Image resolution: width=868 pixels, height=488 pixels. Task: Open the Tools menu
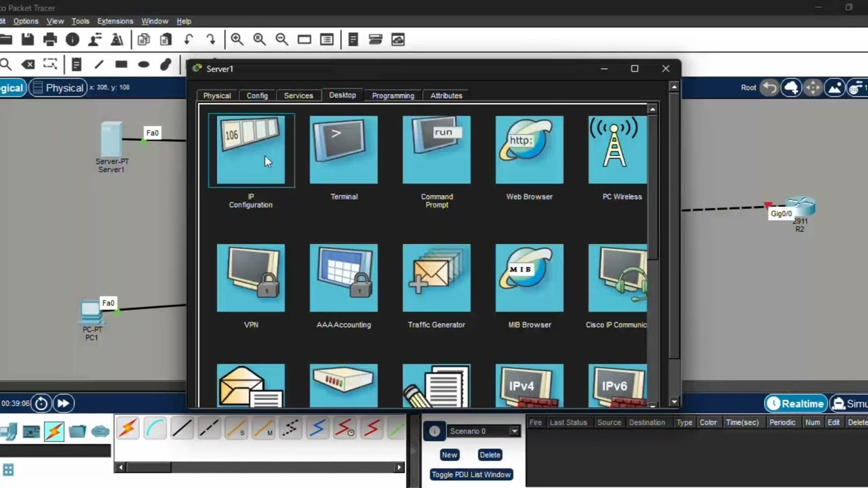click(x=80, y=21)
